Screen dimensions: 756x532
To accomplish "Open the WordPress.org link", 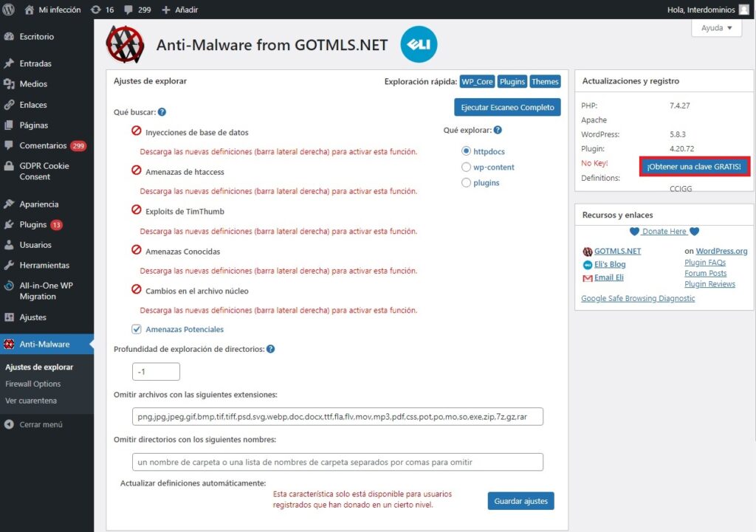I will (x=721, y=251).
